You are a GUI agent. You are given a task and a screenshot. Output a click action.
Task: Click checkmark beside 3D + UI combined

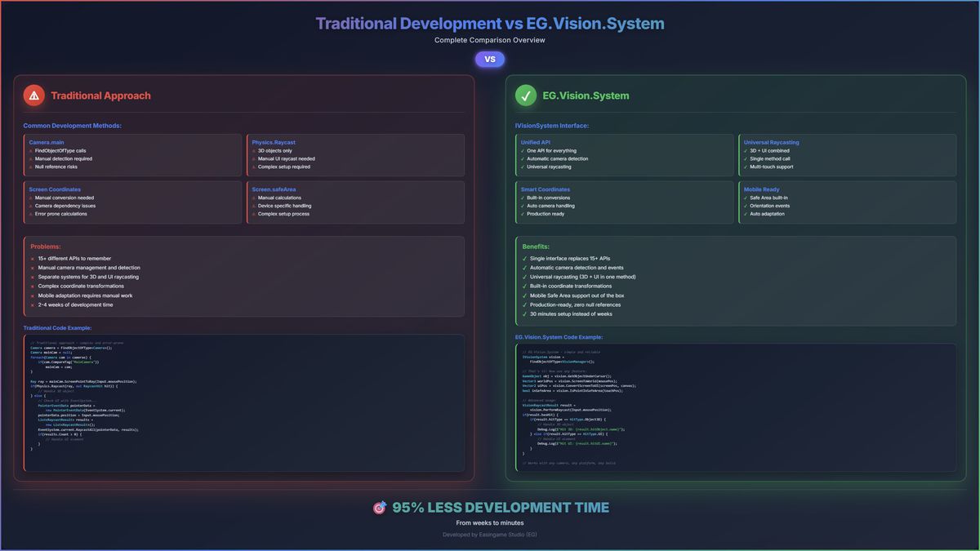coord(746,151)
